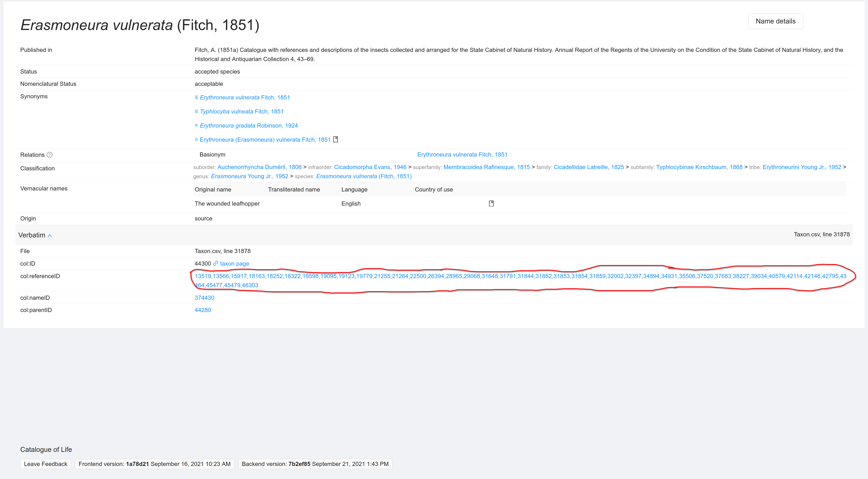Collapse the Verbatim section
This screenshot has height=479, width=868.
coord(50,236)
